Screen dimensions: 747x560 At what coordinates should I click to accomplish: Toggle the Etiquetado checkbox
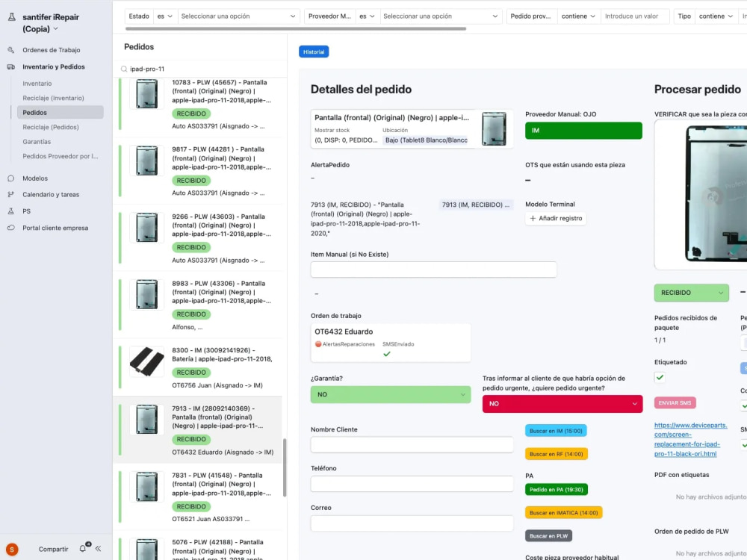[x=660, y=378]
